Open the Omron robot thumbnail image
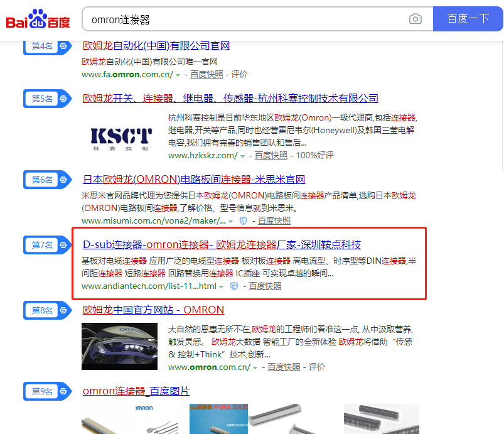This screenshot has height=434, width=504. 120,347
